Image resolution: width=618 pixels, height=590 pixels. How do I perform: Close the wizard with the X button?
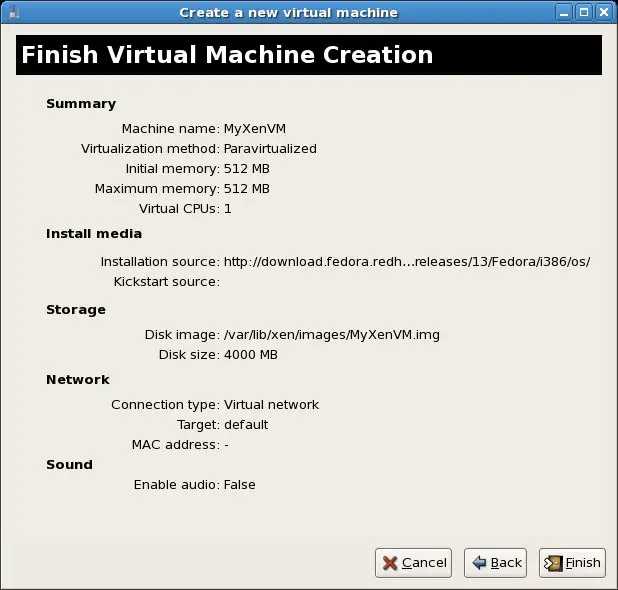605,12
